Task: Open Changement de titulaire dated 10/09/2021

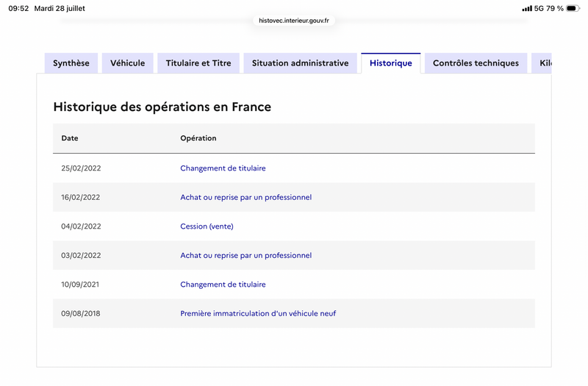Action: coord(223,285)
